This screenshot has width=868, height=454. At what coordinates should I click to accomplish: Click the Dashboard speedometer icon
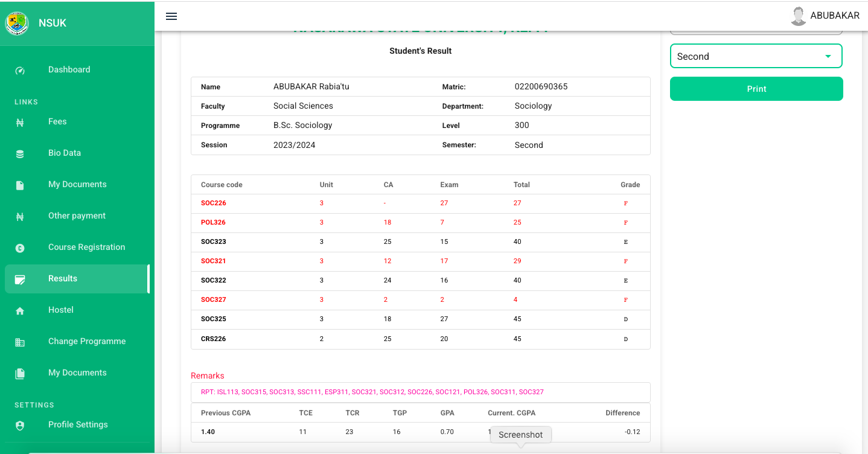[20, 70]
